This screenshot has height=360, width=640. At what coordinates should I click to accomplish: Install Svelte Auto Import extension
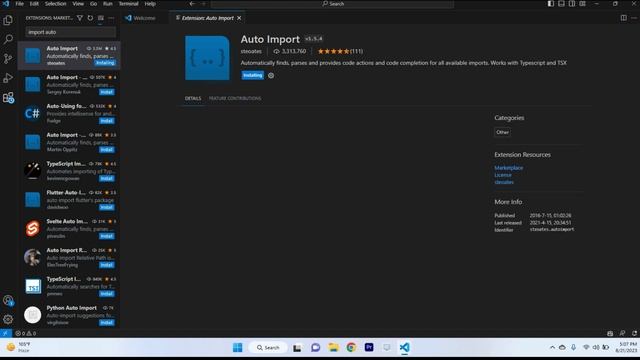pyautogui.click(x=107, y=236)
